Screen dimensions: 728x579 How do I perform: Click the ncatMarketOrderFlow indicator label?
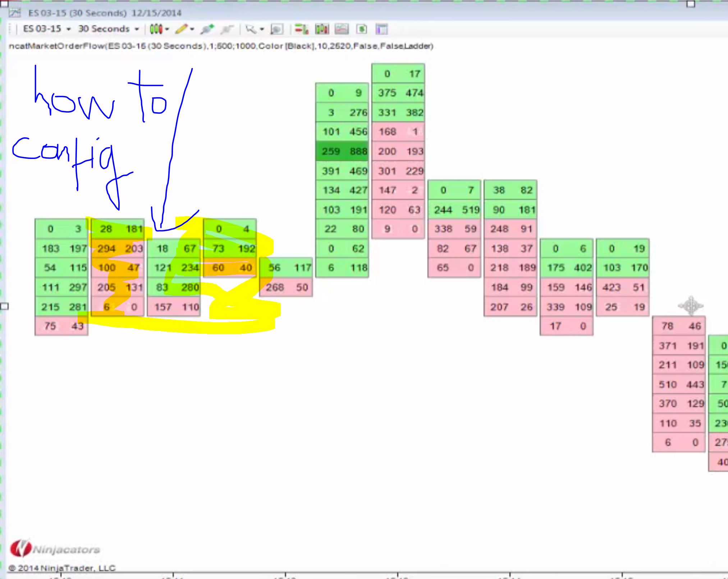(221, 46)
